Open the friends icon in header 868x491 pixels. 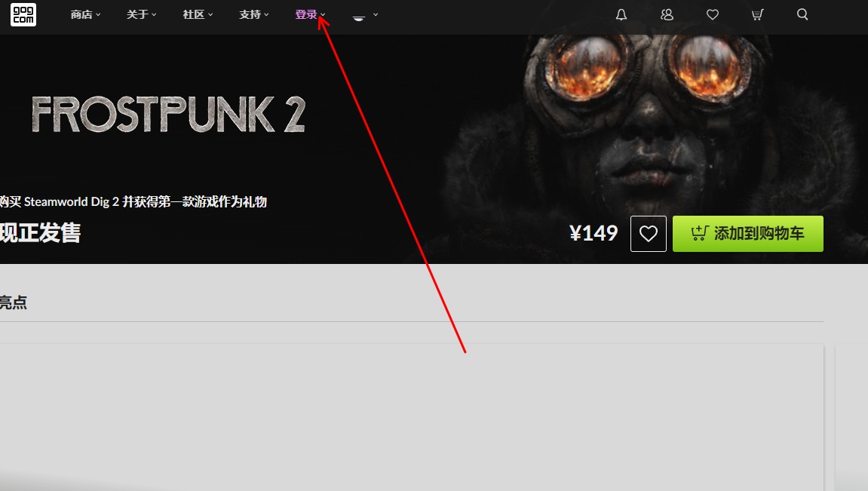667,15
